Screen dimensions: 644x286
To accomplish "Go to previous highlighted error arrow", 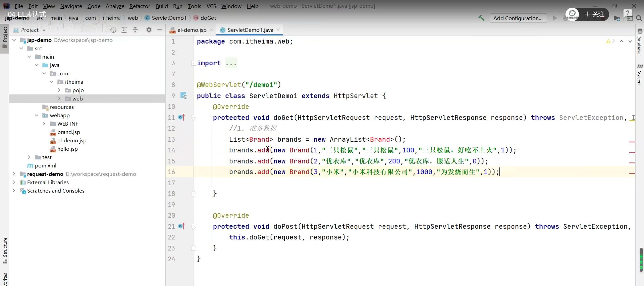I will coord(622,41).
